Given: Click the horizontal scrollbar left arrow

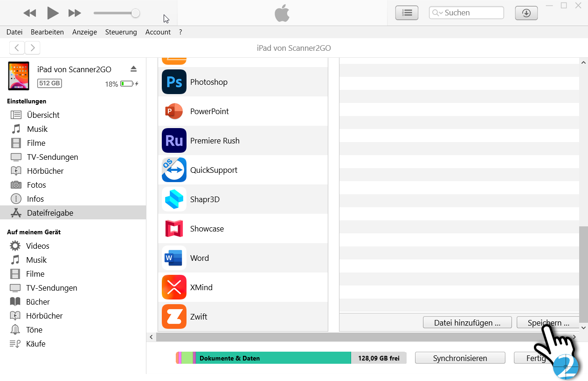Looking at the screenshot, I should point(151,337).
